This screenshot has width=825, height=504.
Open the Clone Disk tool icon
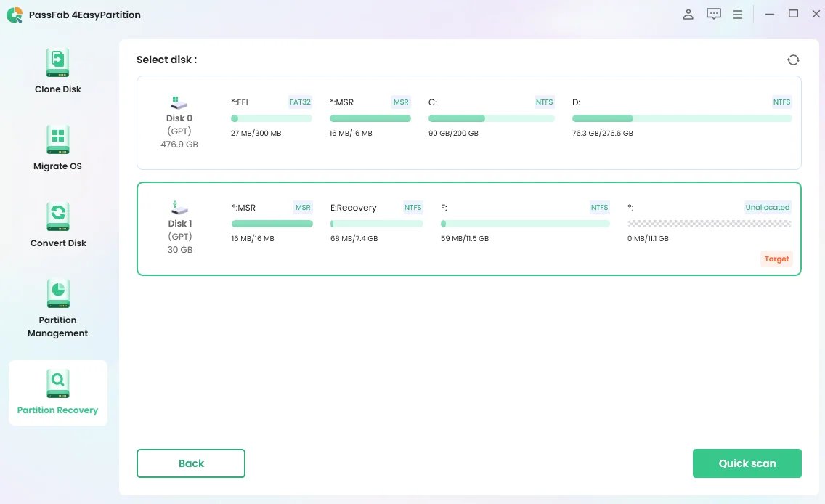(x=57, y=63)
